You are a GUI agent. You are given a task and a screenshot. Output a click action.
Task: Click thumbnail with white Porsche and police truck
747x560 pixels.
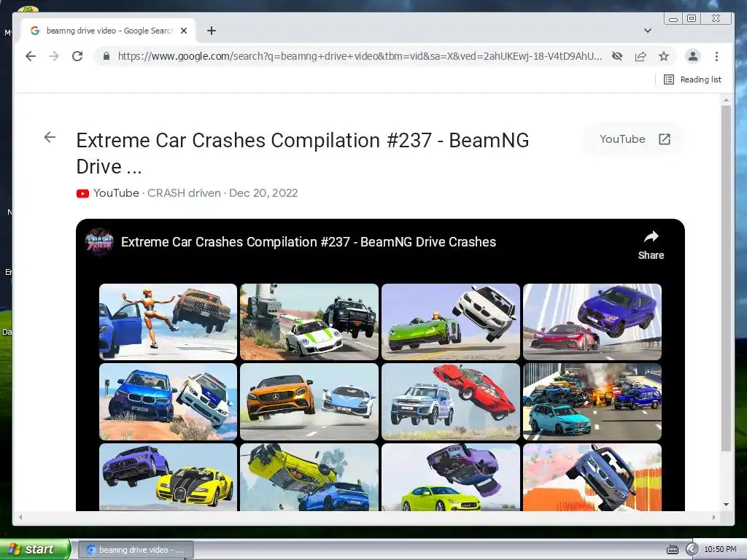[309, 322]
